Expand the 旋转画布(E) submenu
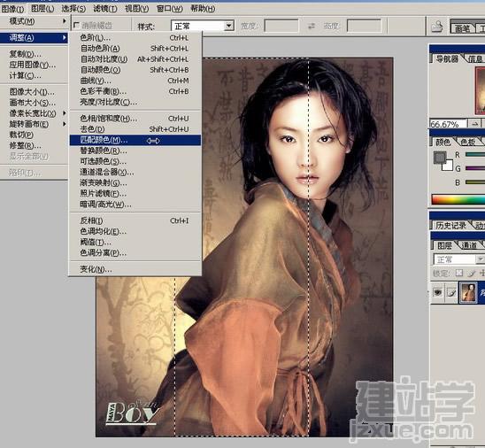This screenshot has height=448, width=485. coord(34,124)
